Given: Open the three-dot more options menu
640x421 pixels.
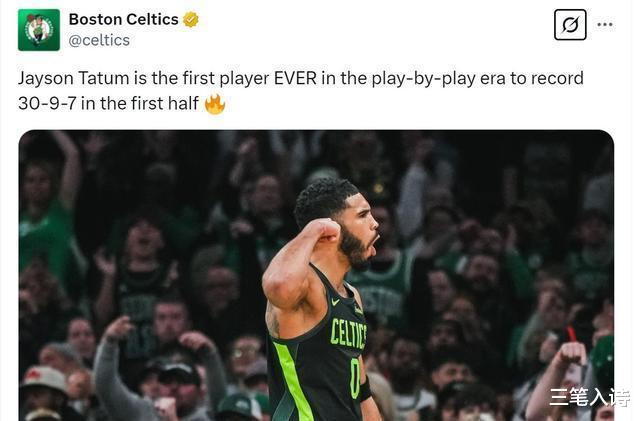Looking at the screenshot, I should click(x=604, y=25).
